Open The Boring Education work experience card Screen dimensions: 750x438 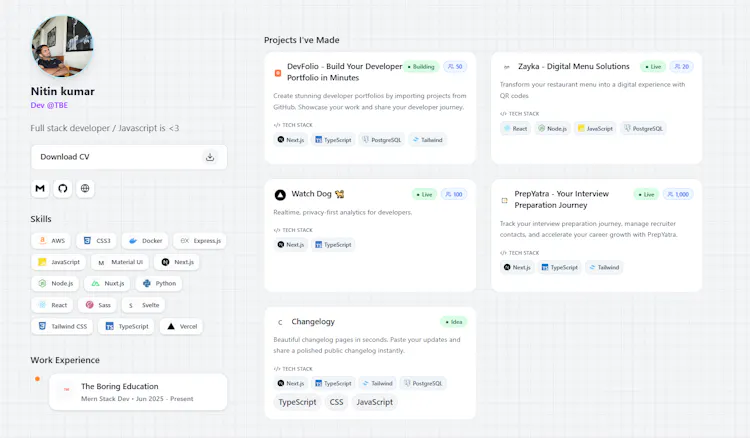point(138,392)
